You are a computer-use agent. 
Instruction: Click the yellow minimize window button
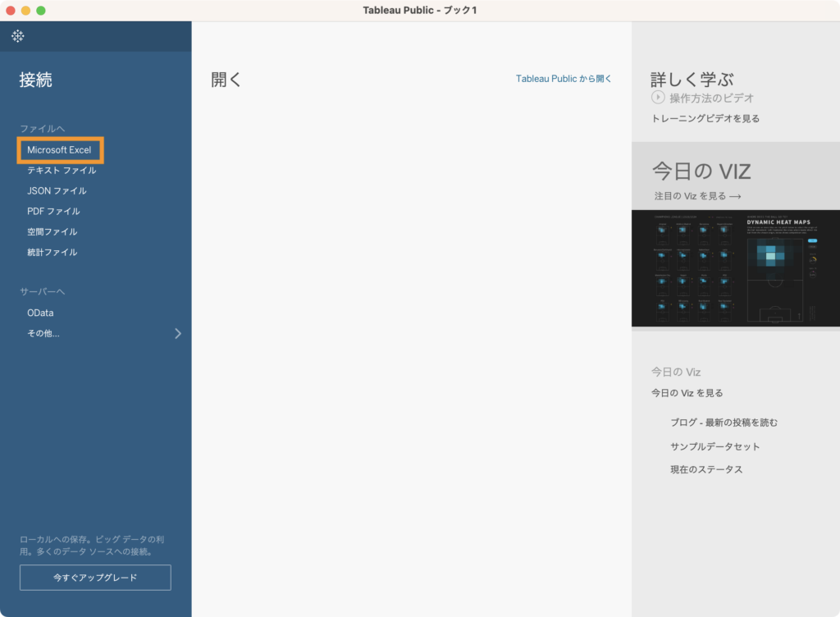25,10
